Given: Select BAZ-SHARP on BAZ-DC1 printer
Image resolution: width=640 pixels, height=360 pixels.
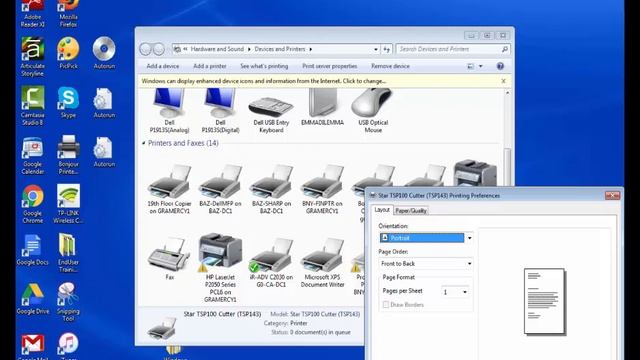Looking at the screenshot, I should click(271, 189).
